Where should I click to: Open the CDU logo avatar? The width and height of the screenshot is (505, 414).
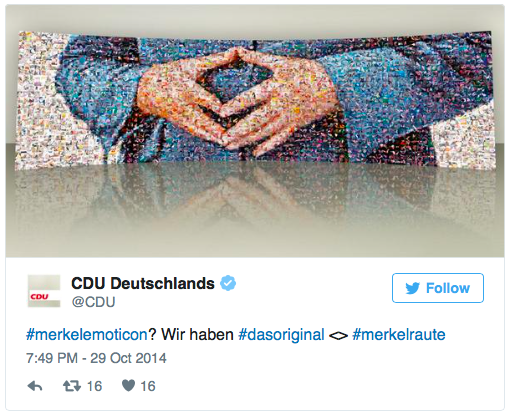pyautogui.click(x=44, y=291)
